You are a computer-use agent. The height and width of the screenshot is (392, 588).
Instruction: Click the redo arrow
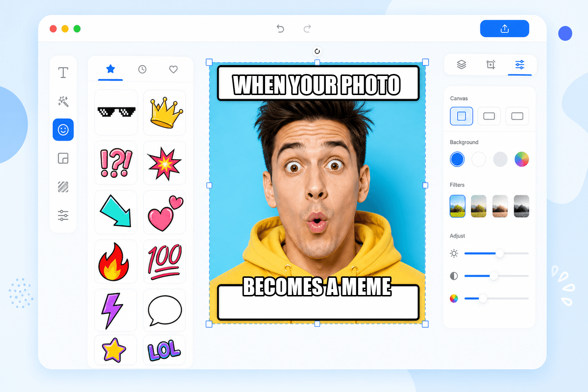pos(307,29)
